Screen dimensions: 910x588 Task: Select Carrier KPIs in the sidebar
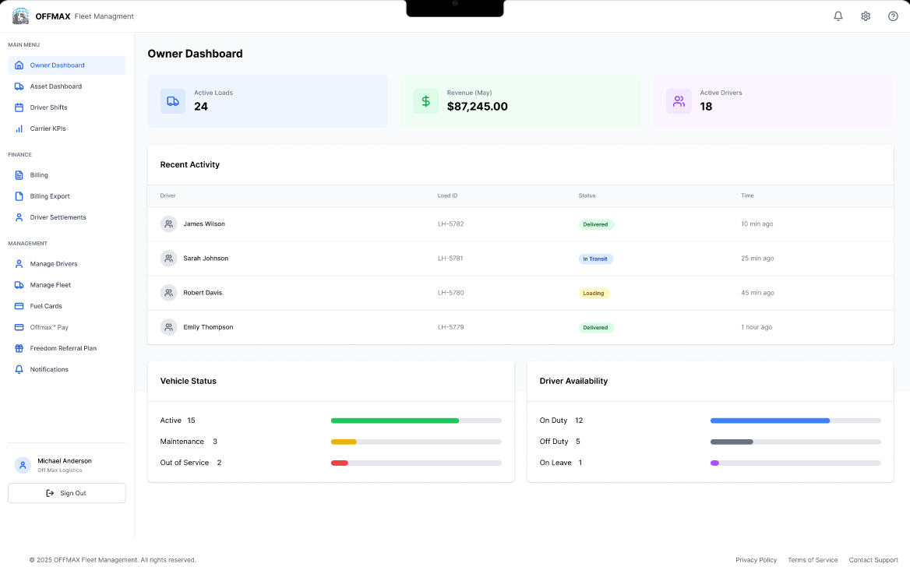click(x=48, y=129)
